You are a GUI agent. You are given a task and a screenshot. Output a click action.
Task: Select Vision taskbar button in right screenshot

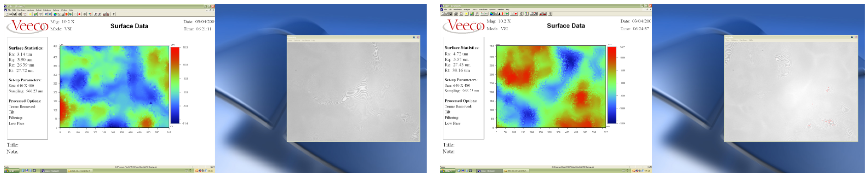(490, 171)
